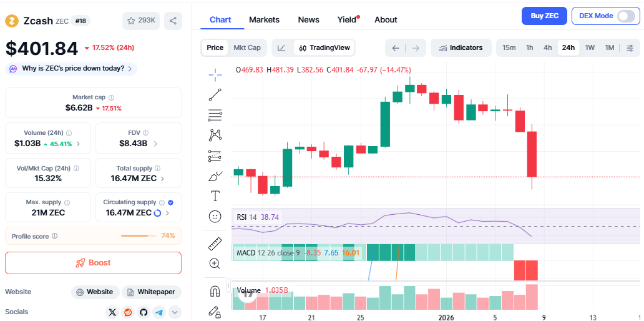644x321 pixels.
Task: Open the Whitepaper link
Action: click(x=152, y=292)
